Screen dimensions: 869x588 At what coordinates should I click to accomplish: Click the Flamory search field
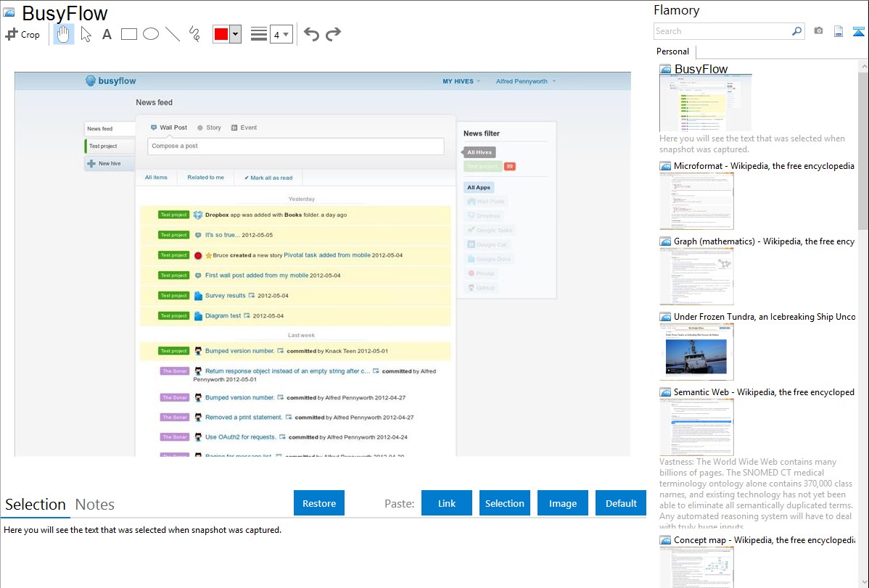tap(722, 31)
